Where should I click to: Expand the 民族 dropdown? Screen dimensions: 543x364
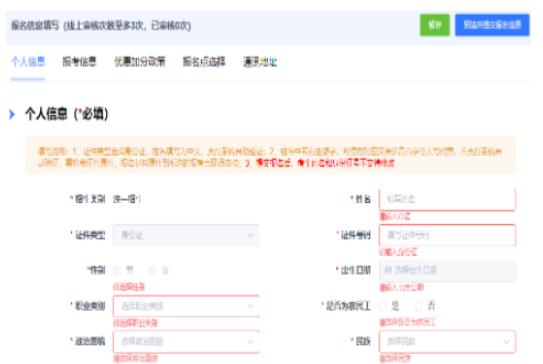[447, 342]
